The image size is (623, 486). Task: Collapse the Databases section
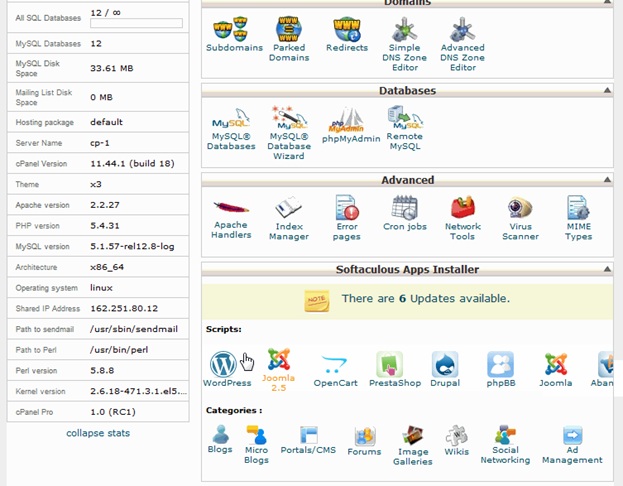[x=607, y=91]
